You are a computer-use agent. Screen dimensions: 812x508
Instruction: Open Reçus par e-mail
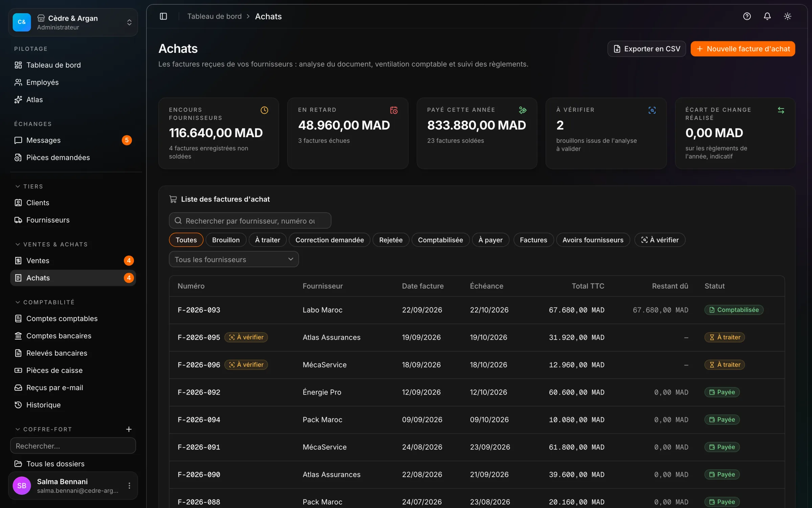click(73, 387)
